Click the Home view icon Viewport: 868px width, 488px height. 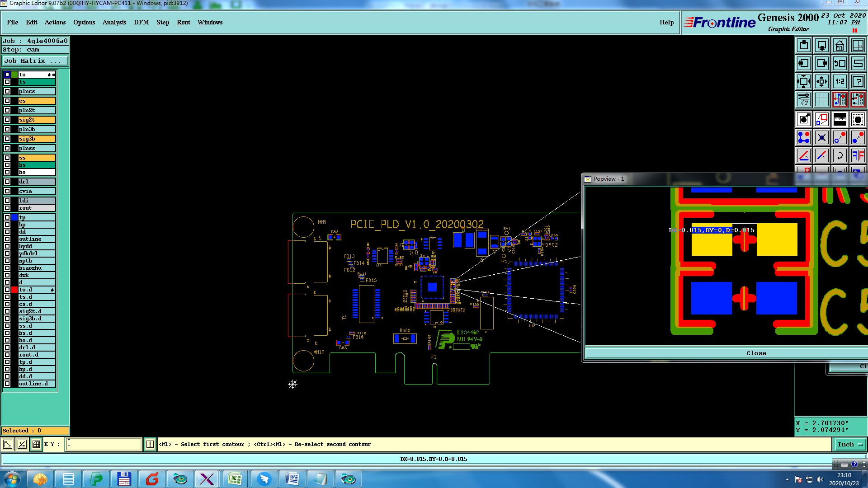click(840, 45)
